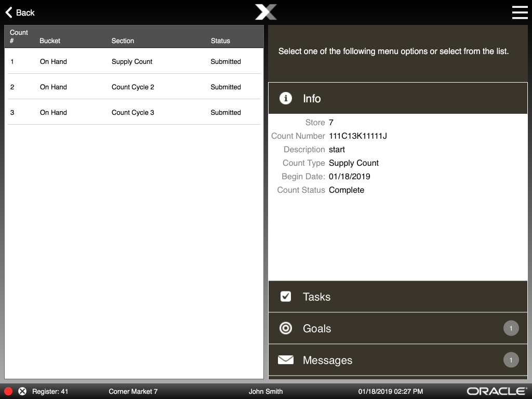Viewport: 532px width, 399px height.
Task: Click On Hand bucket in row 3
Action: tap(54, 112)
